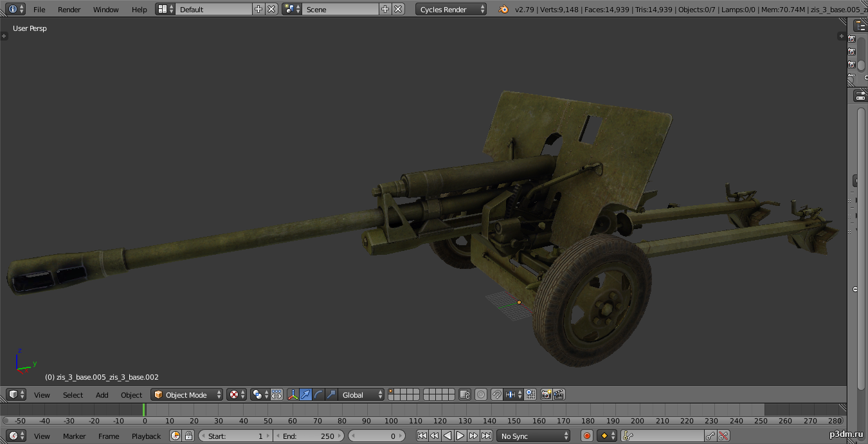868x444 pixels.
Task: Click the Scene name field
Action: tap(340, 9)
